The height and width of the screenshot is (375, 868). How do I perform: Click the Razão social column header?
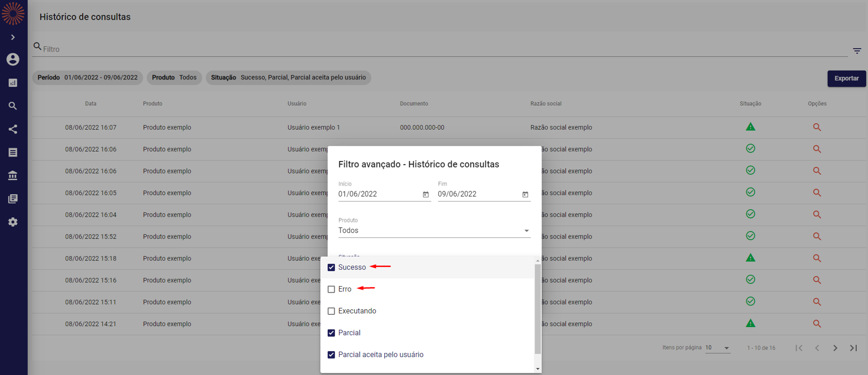(545, 104)
